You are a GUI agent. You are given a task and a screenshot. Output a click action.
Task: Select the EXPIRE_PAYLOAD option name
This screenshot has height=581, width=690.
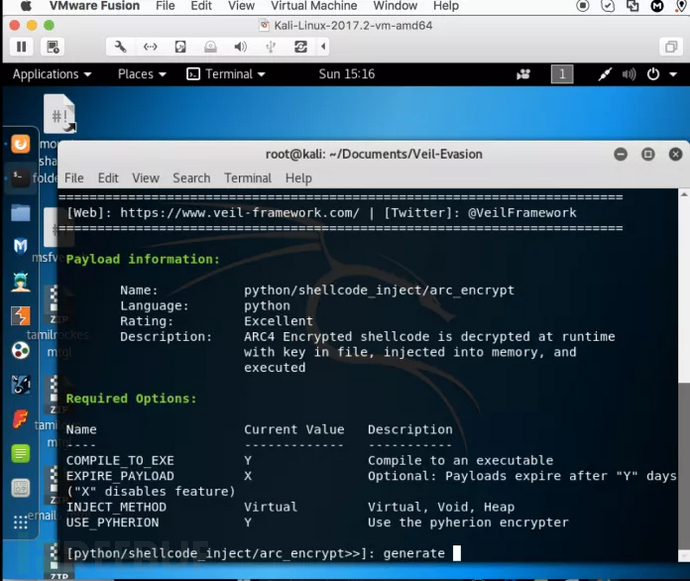[120, 476]
